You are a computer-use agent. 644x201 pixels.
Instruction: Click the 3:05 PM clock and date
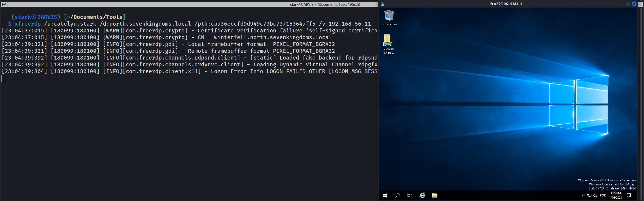pos(616,195)
